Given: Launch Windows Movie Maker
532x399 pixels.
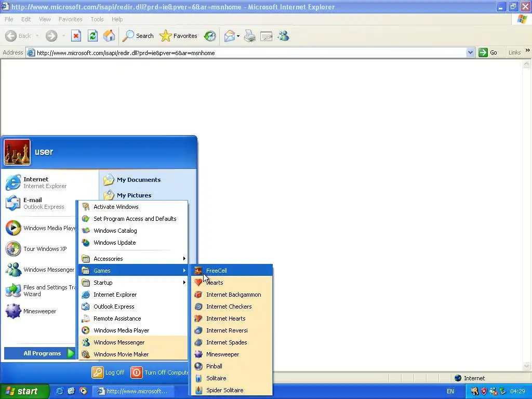Looking at the screenshot, I should coord(133,354).
